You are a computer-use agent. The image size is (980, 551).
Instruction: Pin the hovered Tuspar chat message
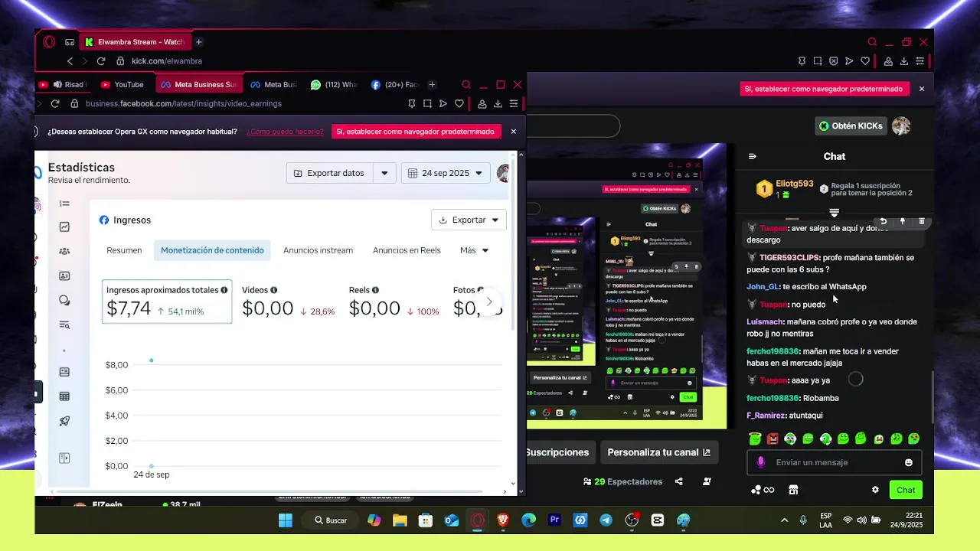(902, 221)
